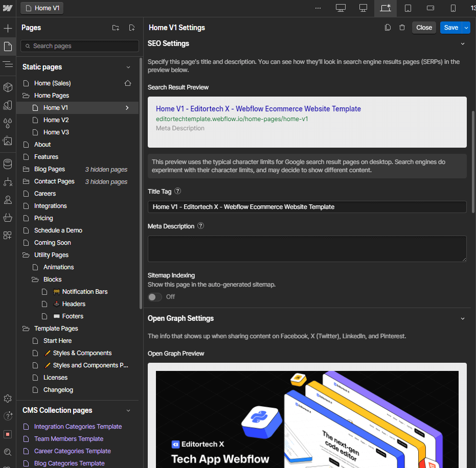
Task: Switch to desktop breakpoint view
Action: tap(340, 8)
